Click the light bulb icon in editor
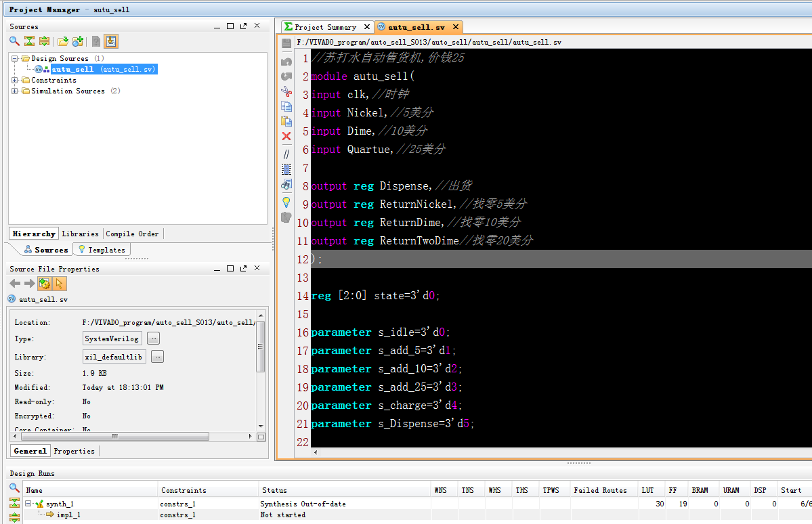 coord(286,202)
